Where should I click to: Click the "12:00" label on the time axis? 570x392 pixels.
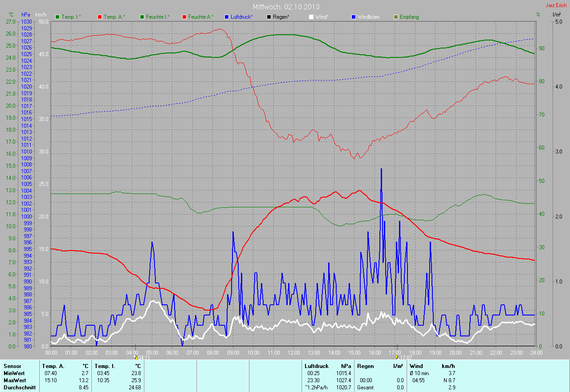pyautogui.click(x=293, y=353)
